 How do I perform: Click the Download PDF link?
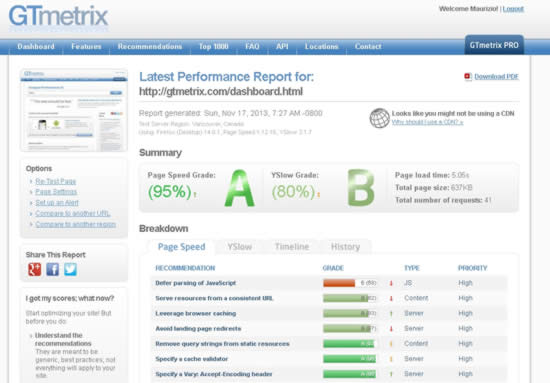pyautogui.click(x=496, y=76)
